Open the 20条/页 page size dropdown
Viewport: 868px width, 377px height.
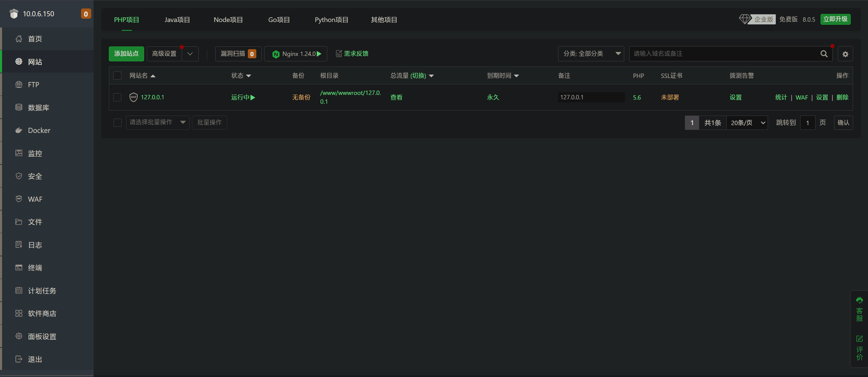(747, 123)
